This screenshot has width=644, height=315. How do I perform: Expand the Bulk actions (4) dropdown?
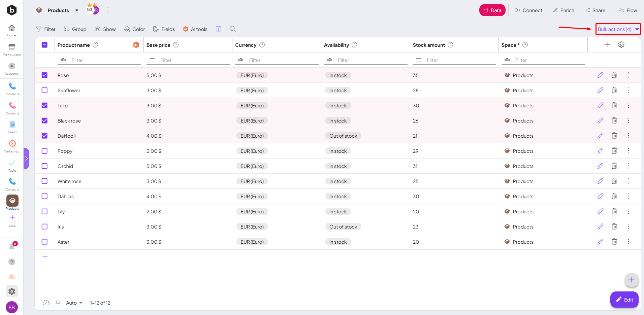(x=618, y=29)
